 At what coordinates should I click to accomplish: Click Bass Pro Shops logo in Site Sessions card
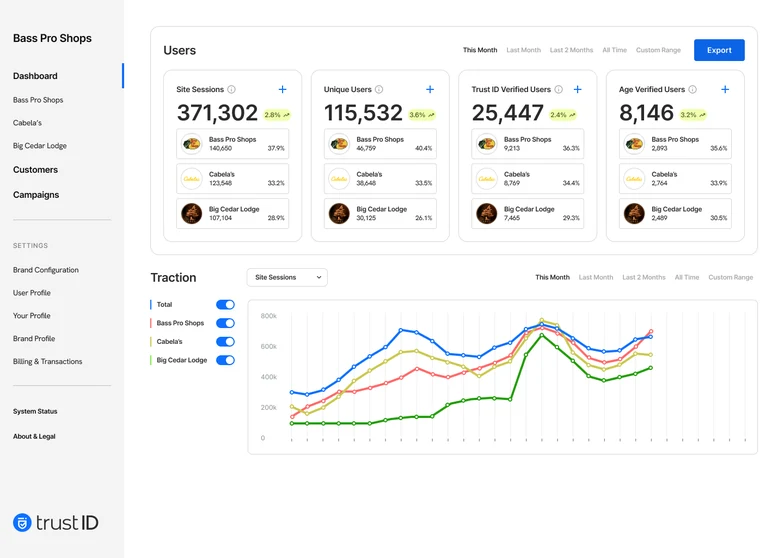pos(192,144)
